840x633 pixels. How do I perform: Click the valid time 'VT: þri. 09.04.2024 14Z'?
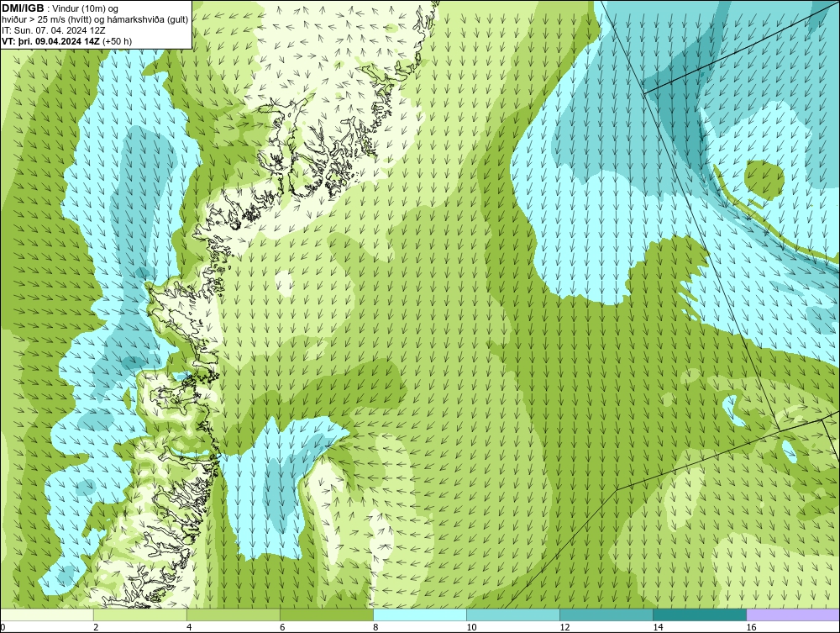point(51,40)
